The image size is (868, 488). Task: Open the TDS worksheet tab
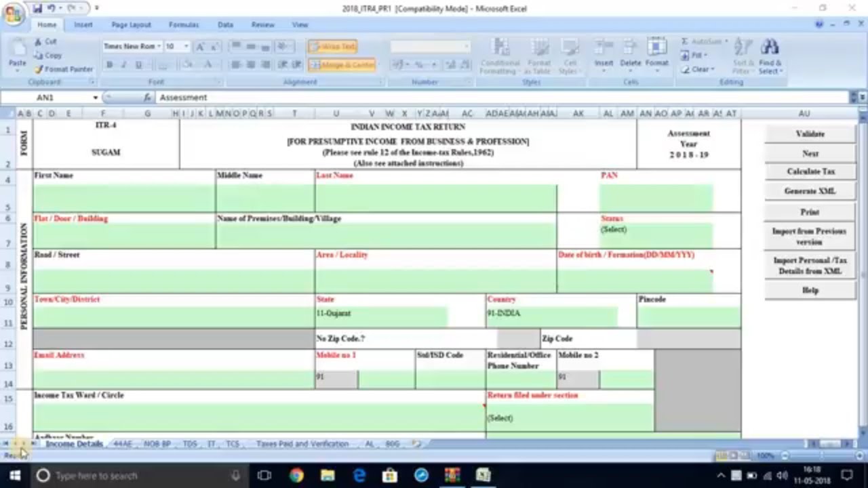(x=190, y=444)
